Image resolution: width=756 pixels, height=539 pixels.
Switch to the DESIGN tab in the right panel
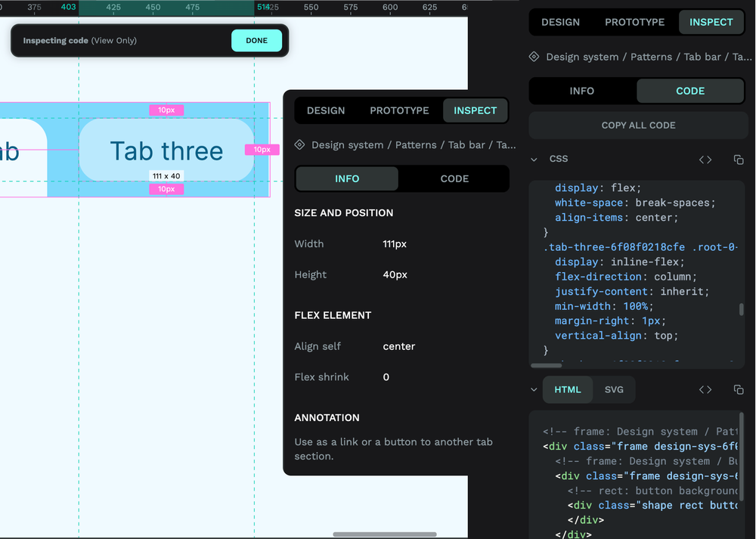[559, 22]
